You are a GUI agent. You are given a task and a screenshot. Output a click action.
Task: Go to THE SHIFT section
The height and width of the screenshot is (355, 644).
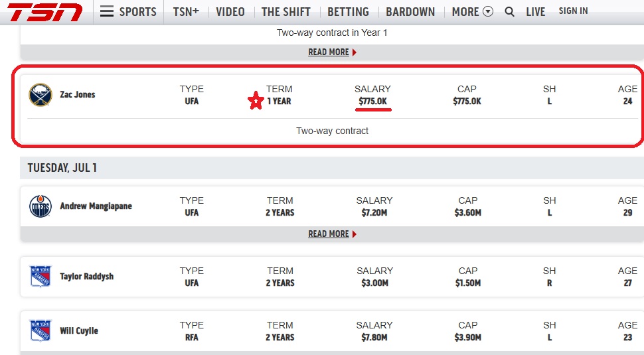tap(286, 11)
